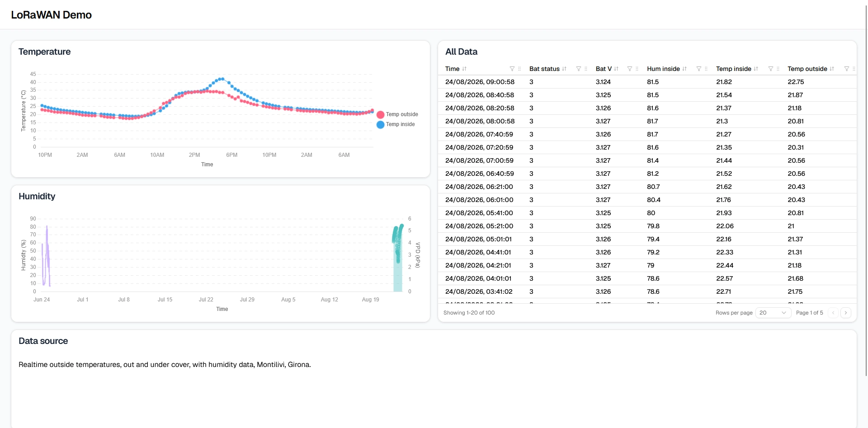Image resolution: width=868 pixels, height=428 pixels.
Task: Click the LoRaWAN Demo title
Action: coord(51,15)
